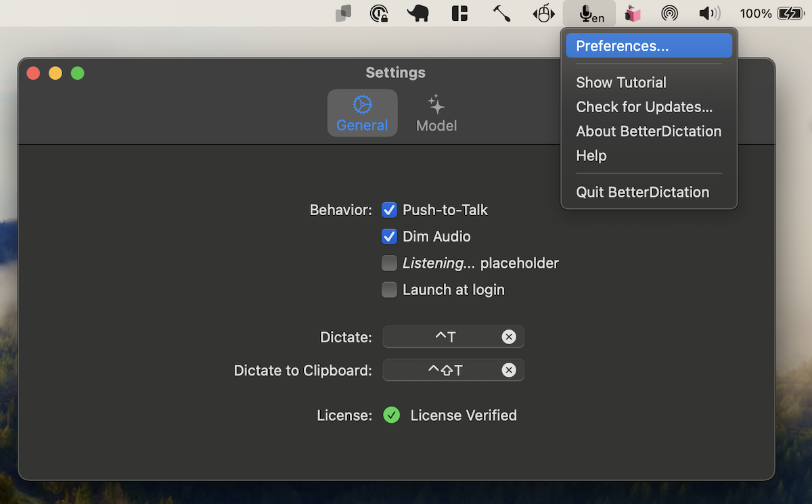This screenshot has height=504, width=812.
Task: Click the mouse with arrows menu bar icon
Action: coord(544,14)
